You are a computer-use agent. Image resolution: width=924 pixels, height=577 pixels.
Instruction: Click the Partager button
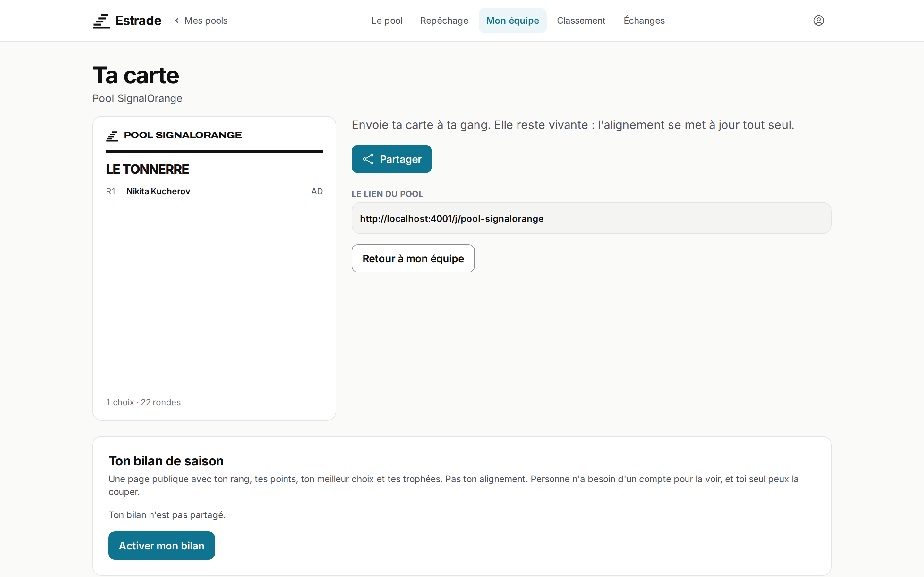391,159
